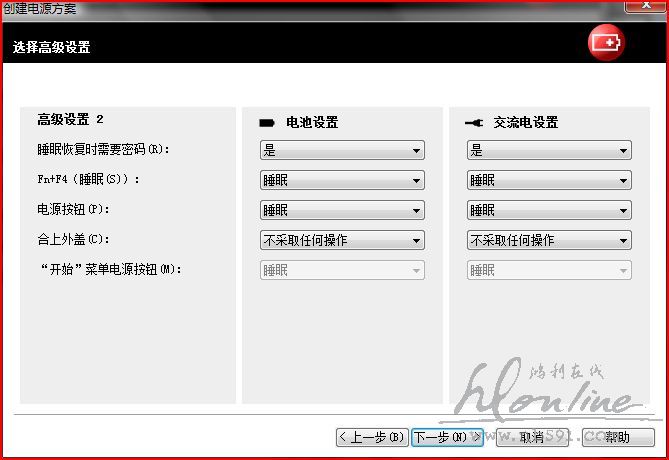Image resolution: width=669 pixels, height=460 pixels.
Task: Click the 合上外盖(C) label
Action: click(73, 239)
